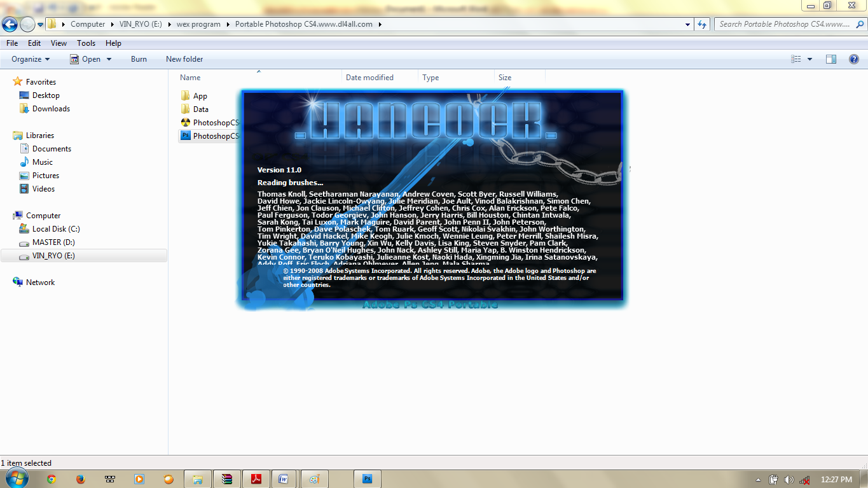Select the PhotoshopCS file with Ps icon

(x=210, y=136)
